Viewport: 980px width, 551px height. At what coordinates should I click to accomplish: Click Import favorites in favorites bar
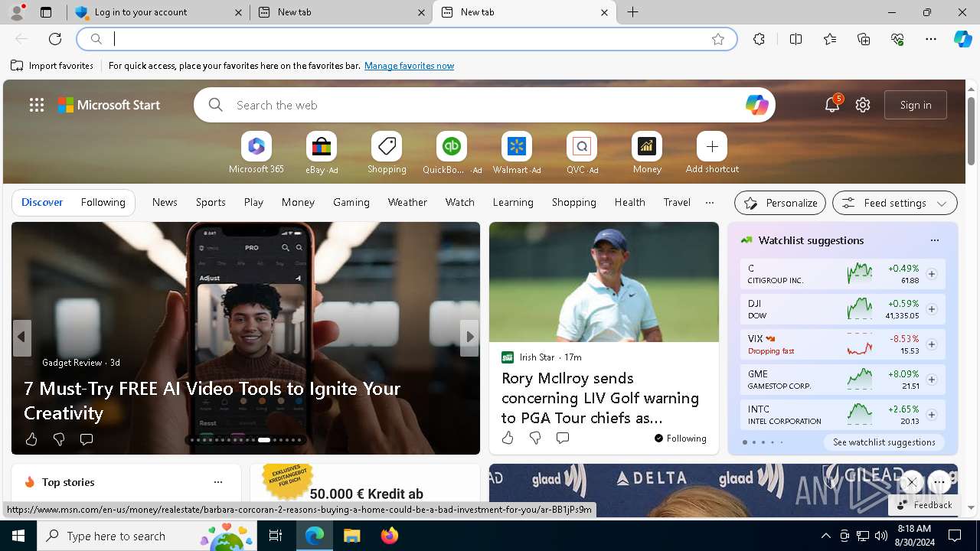(52, 66)
